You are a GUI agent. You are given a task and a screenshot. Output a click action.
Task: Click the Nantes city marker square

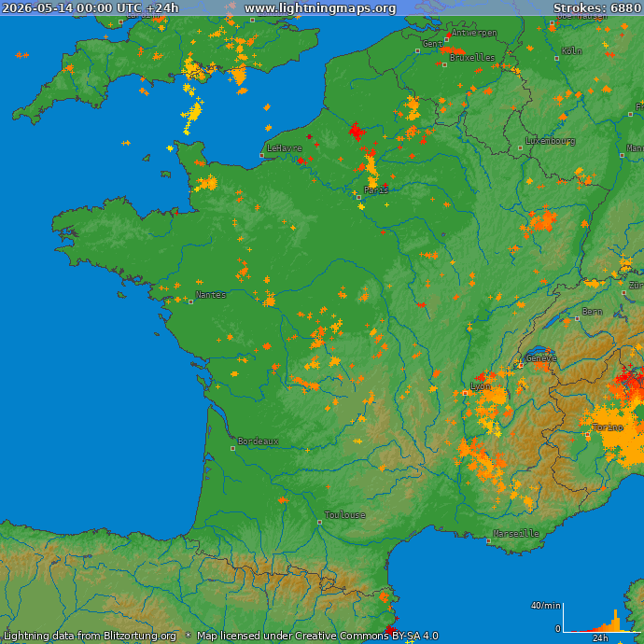click(x=191, y=301)
